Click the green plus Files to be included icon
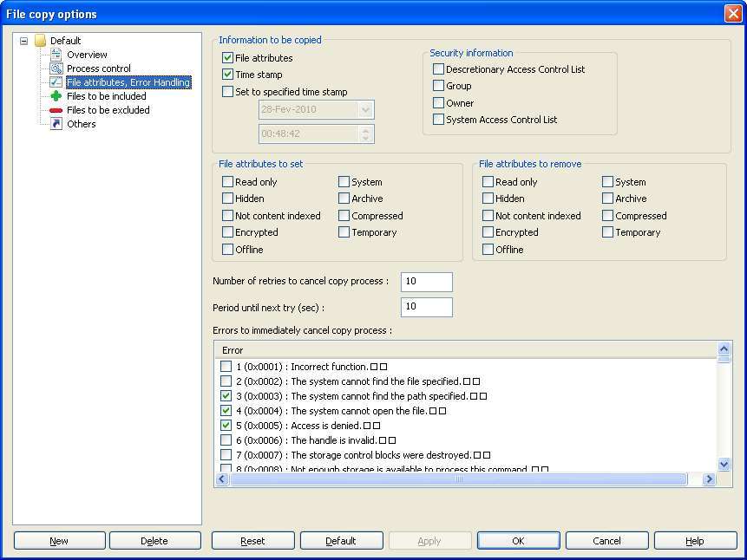 (56, 96)
